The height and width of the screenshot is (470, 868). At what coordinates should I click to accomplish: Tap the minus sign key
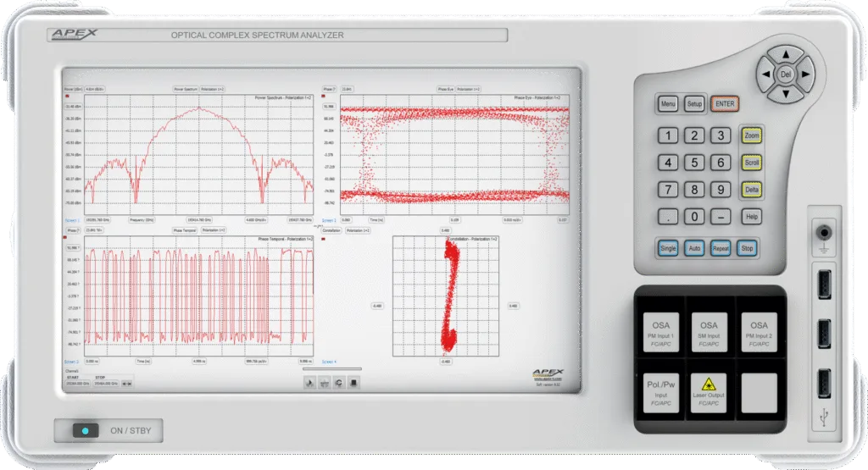point(721,217)
